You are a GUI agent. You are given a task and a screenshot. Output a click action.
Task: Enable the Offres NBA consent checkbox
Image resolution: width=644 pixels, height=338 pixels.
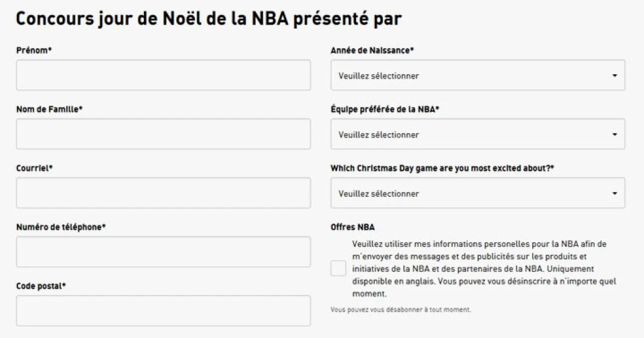(x=338, y=269)
